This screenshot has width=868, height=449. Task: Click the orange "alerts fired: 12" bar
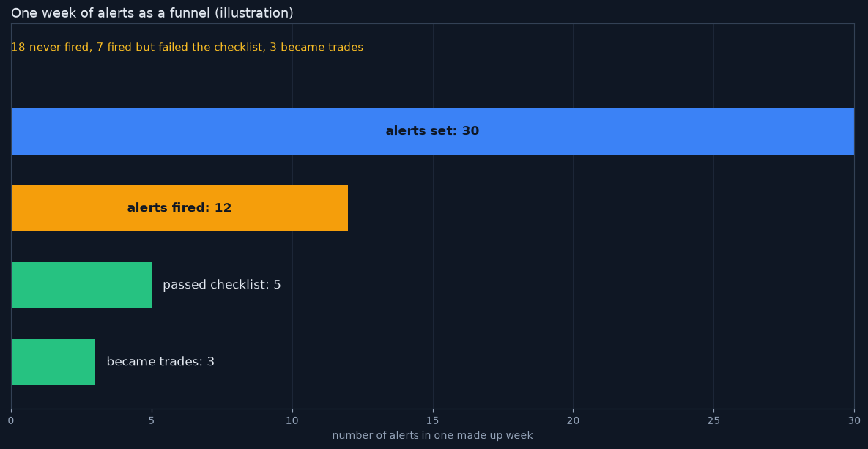(179, 208)
